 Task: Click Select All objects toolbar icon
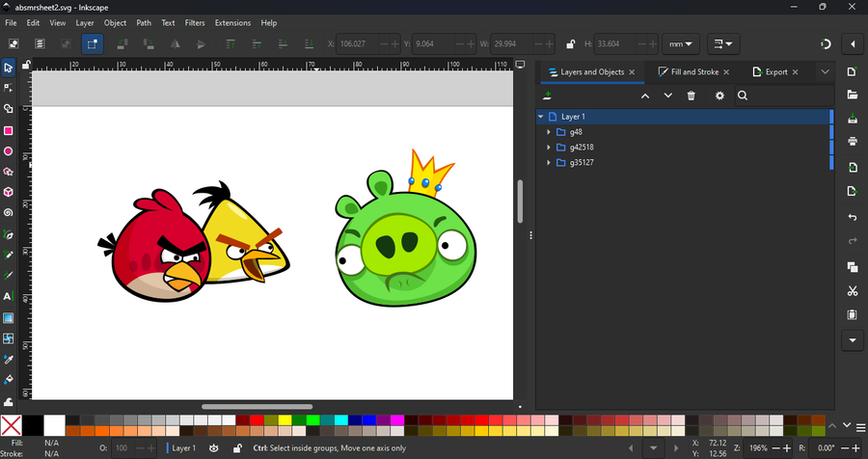14,43
